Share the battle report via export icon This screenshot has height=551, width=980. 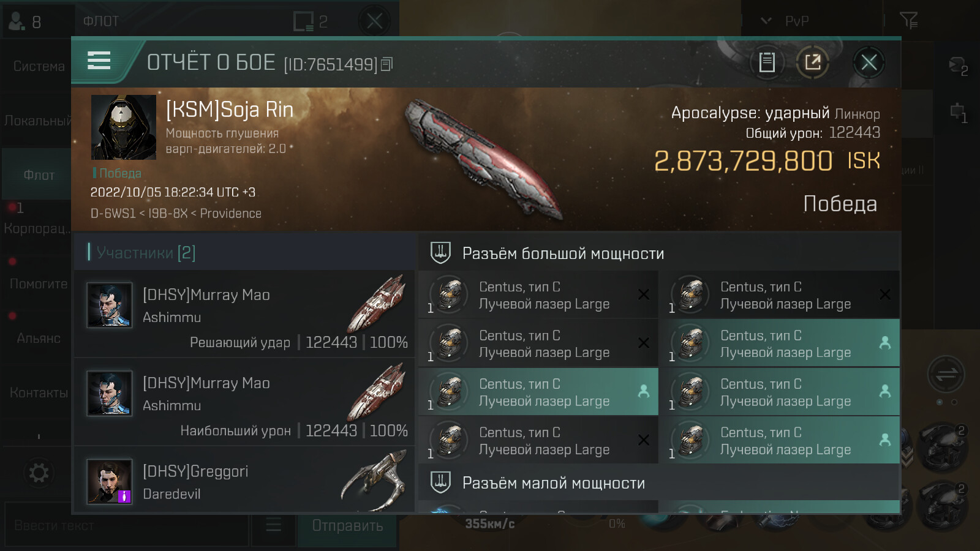click(813, 62)
